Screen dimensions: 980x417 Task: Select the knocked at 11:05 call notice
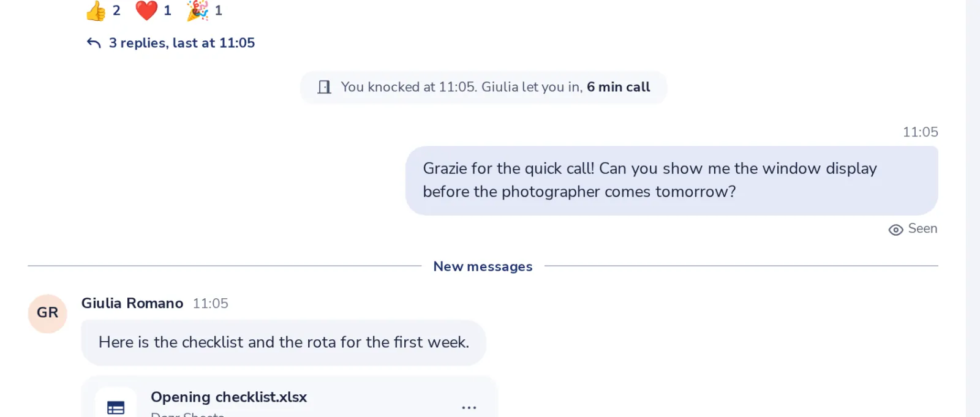coord(483,87)
